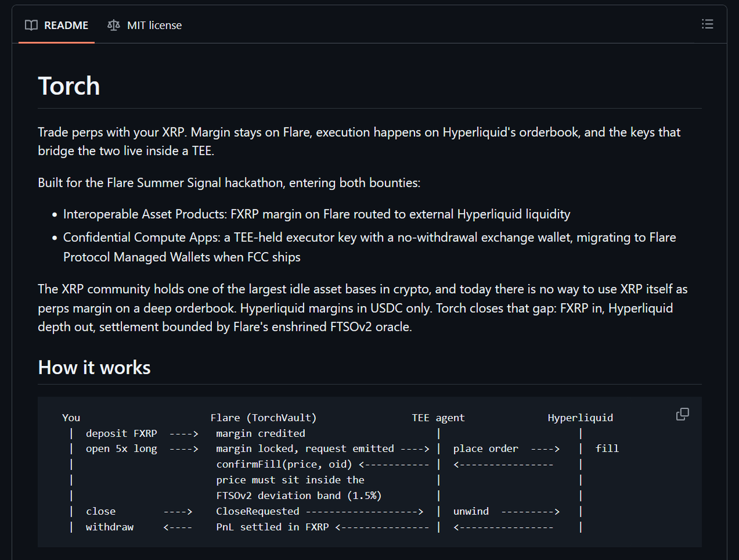Image resolution: width=739 pixels, height=560 pixels.
Task: Click 'Flare (TorchVault)' column header in diagram
Action: [263, 418]
